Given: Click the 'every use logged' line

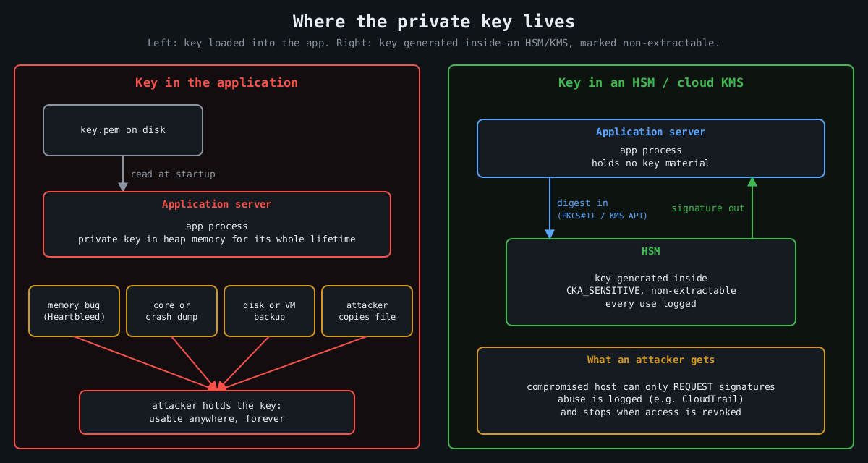Looking at the screenshot, I should pyautogui.click(x=651, y=303).
